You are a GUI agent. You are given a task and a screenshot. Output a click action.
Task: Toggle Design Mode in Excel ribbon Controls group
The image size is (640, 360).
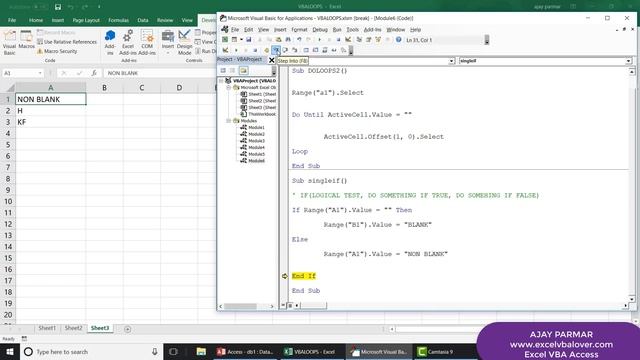184,42
